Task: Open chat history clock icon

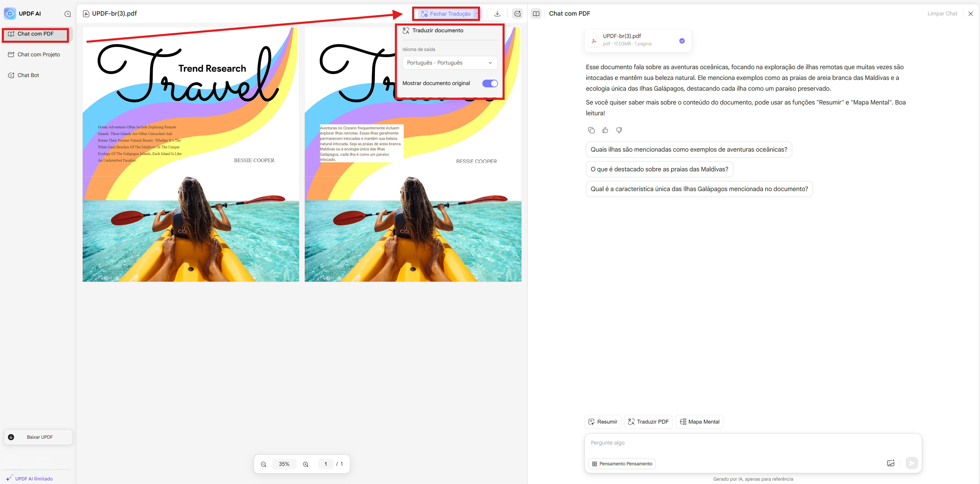Action: (x=68, y=14)
